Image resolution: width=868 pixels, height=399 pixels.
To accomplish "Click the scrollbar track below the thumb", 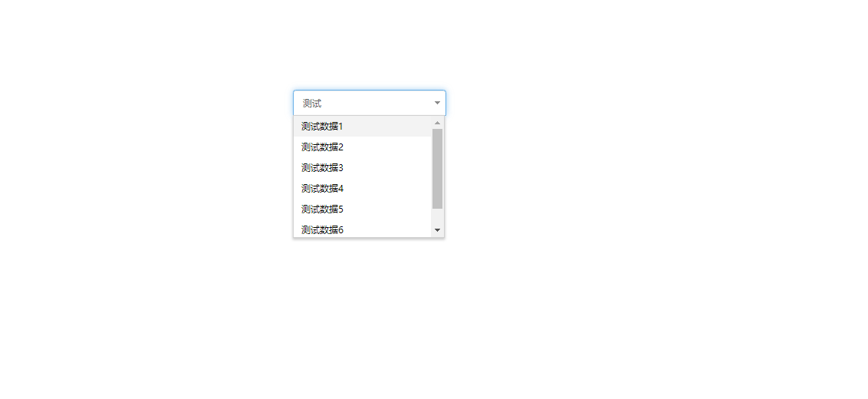I will [437, 216].
